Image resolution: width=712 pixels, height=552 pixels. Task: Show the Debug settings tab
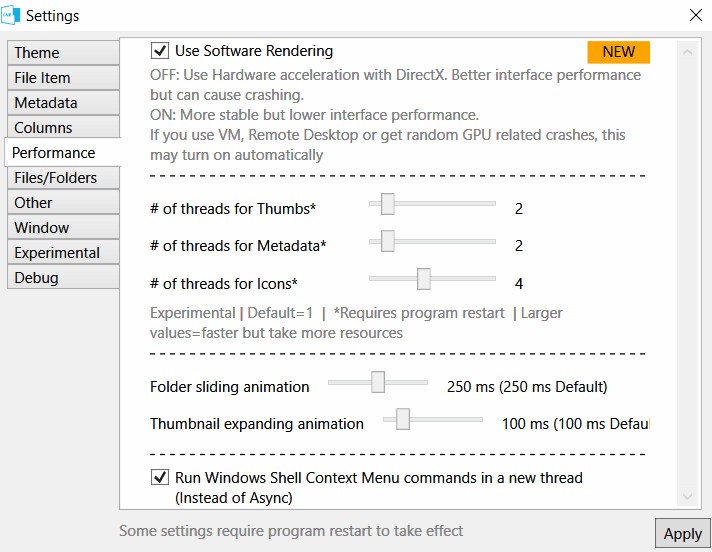(x=64, y=277)
